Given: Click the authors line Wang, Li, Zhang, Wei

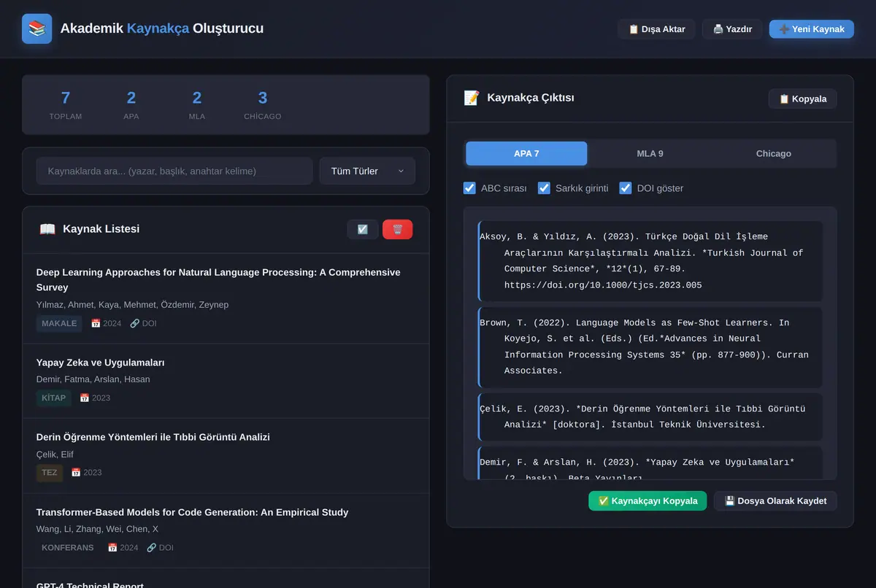Looking at the screenshot, I should 97,529.
